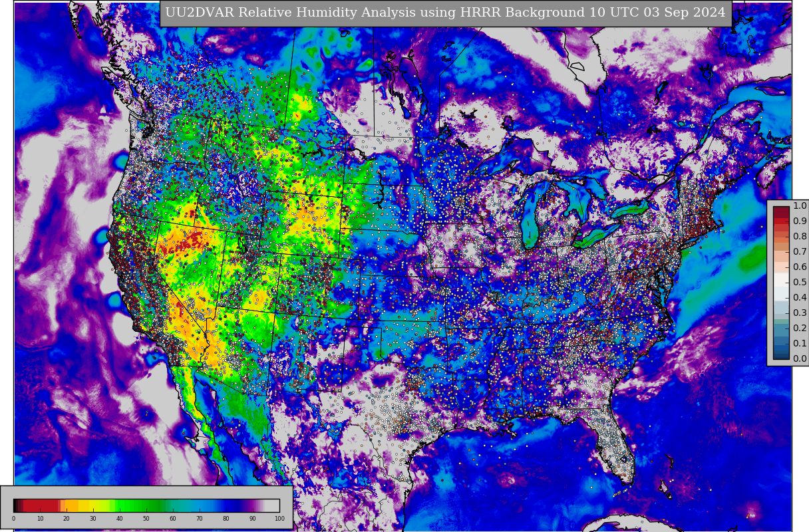Click on the Florida peninsula on the map
Viewport: 809px width, 532px height.
click(x=615, y=446)
